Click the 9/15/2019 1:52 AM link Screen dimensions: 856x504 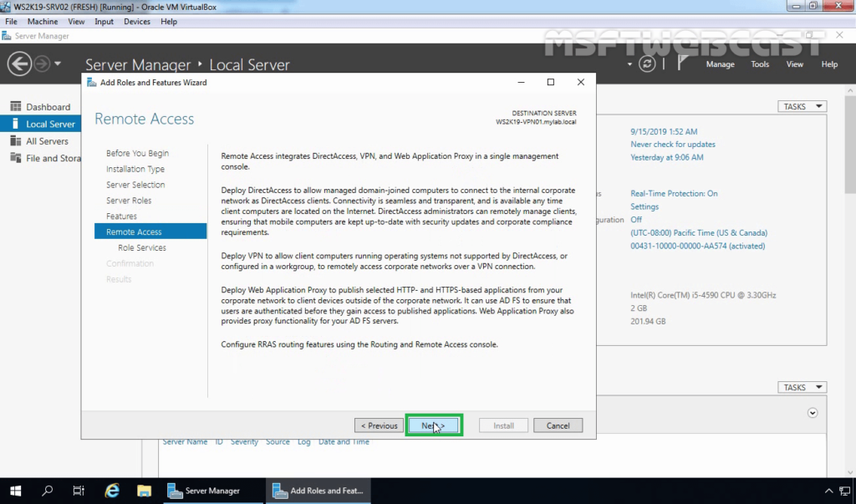[x=663, y=131]
